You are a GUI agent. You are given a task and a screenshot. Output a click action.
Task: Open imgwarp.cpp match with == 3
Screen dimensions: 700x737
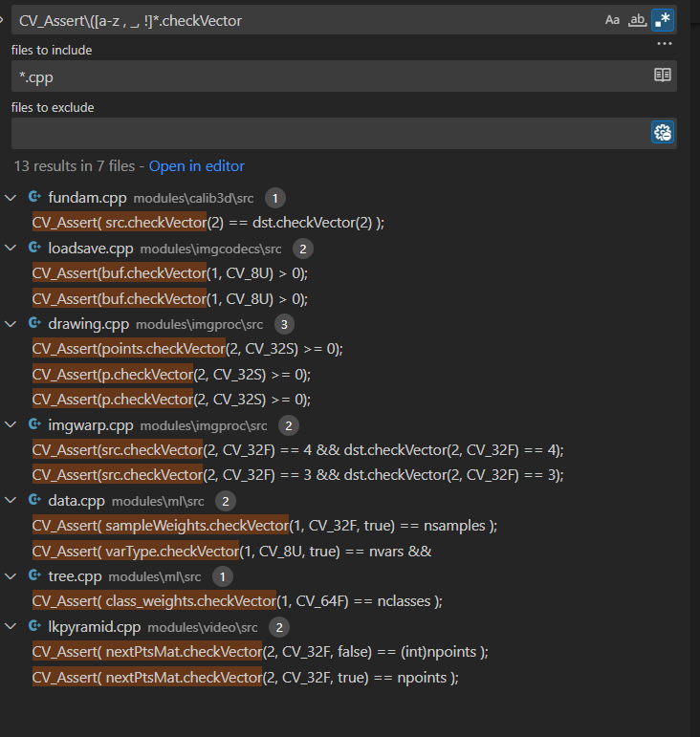coord(298,475)
